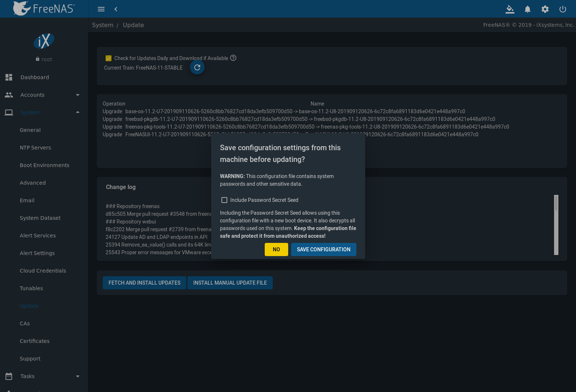Click the FreeNAS logo
The height and width of the screenshot is (392, 576).
point(44,8)
